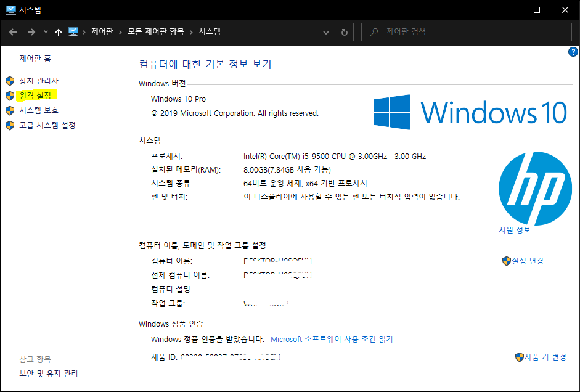
Task: Open 고급 시스템 설정 link
Action: click(47, 125)
